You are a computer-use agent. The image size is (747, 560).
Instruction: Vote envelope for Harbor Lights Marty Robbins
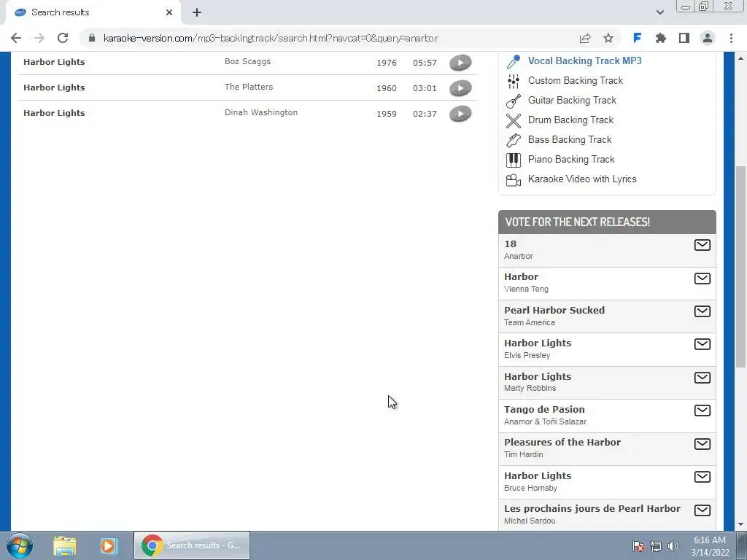[x=703, y=377]
